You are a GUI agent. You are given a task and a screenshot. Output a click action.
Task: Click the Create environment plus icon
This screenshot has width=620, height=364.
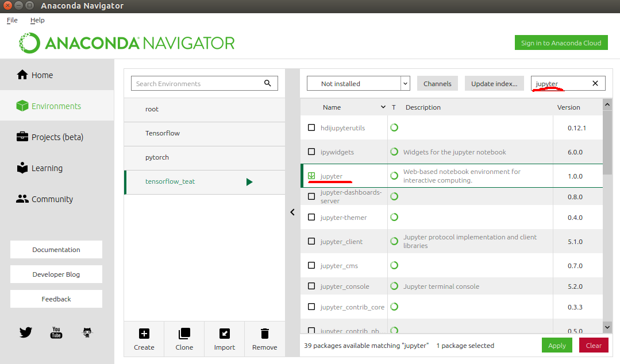[x=144, y=334]
